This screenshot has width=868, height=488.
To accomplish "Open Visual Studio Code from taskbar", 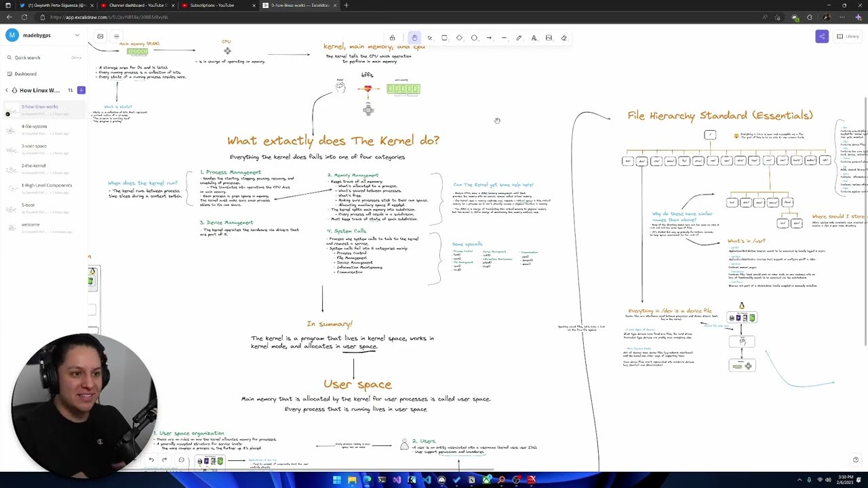I will pos(427,480).
